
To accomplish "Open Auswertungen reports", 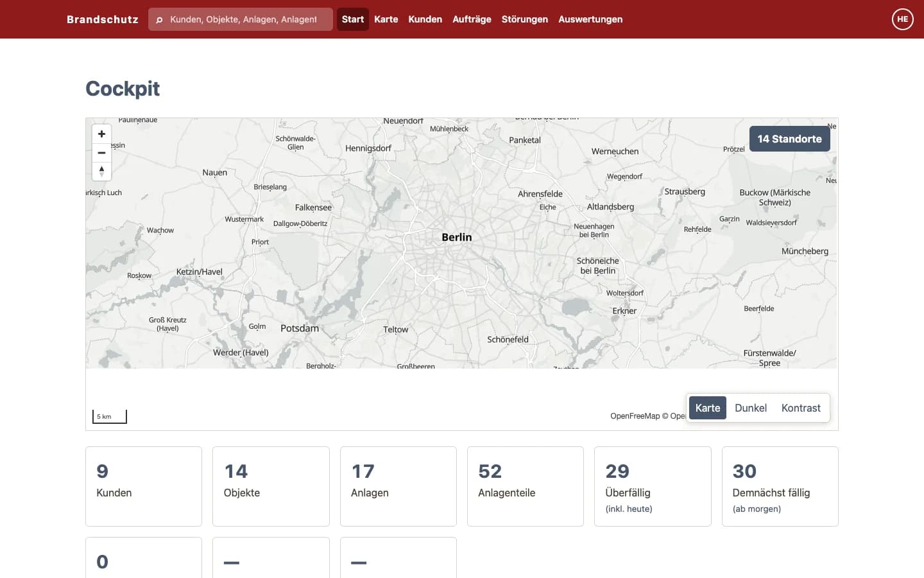I will click(590, 19).
